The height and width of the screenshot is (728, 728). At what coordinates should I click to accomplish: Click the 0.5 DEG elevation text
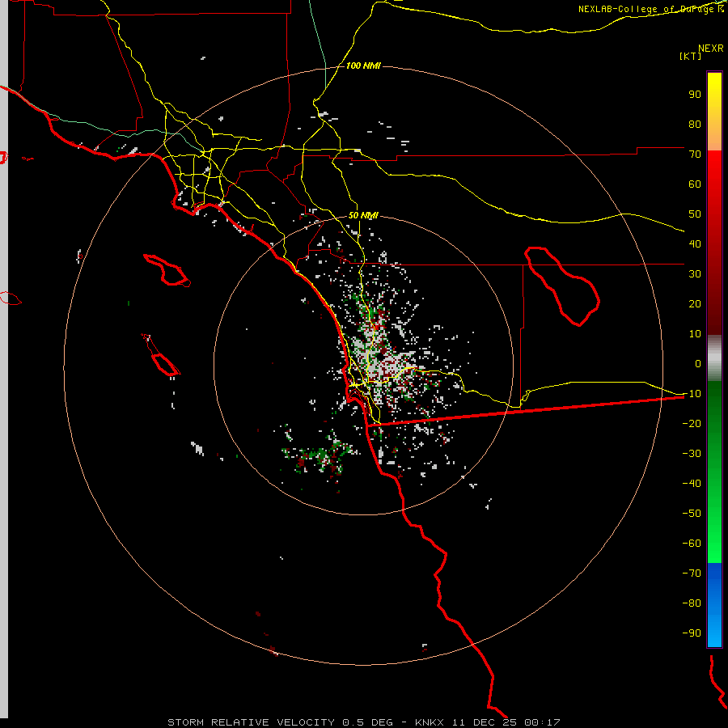tap(367, 722)
